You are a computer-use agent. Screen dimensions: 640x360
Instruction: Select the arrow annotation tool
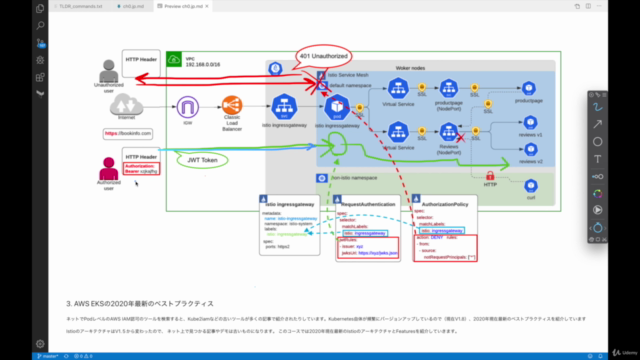[598, 124]
